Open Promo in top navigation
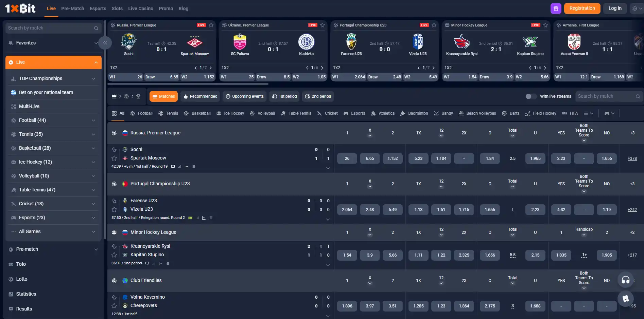This screenshot has width=644, height=319. 166,8
